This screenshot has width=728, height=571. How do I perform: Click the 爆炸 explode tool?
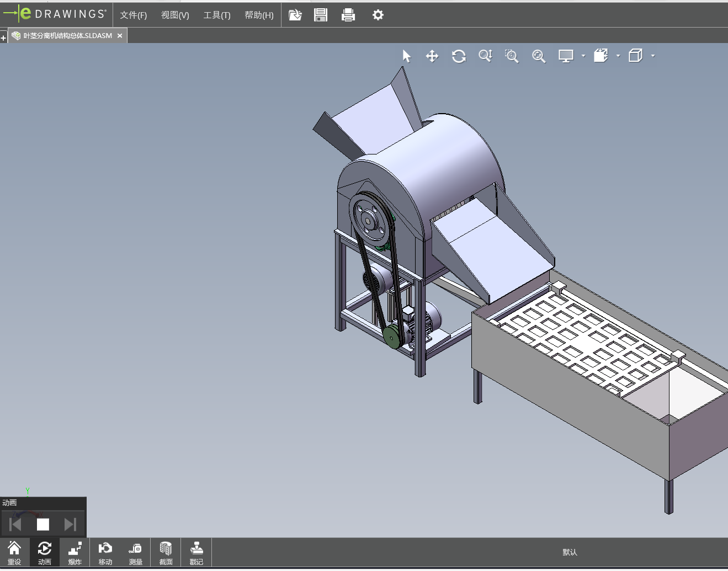click(x=75, y=553)
